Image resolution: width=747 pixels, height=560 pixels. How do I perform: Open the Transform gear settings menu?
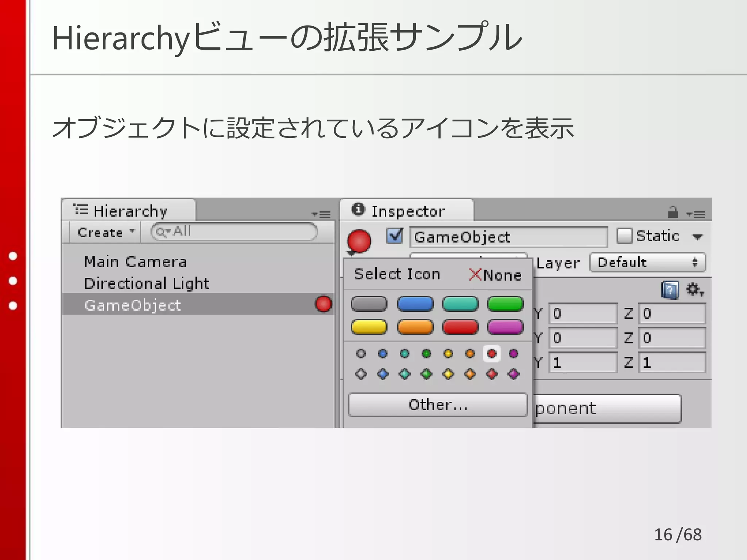pyautogui.click(x=695, y=290)
